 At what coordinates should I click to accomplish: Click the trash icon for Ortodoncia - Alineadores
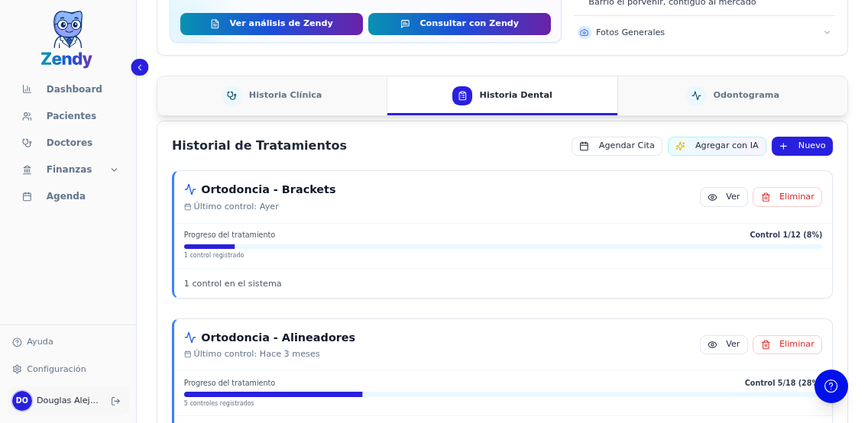[766, 345]
